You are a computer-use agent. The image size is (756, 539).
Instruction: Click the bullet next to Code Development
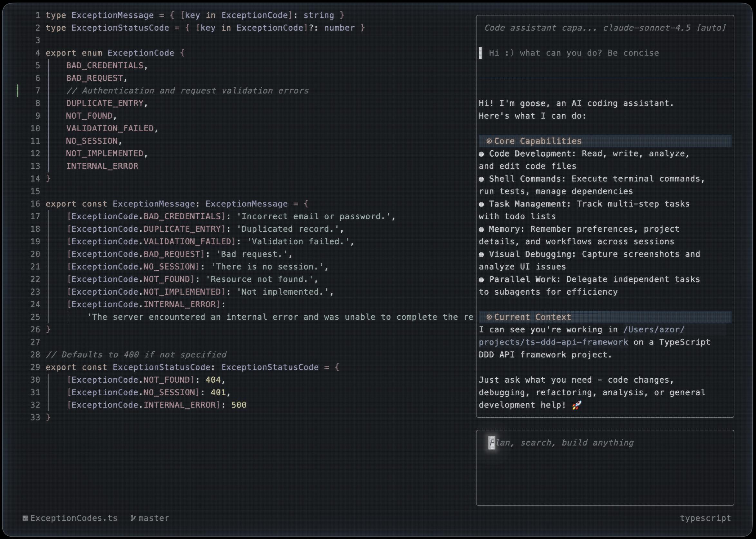click(x=481, y=154)
